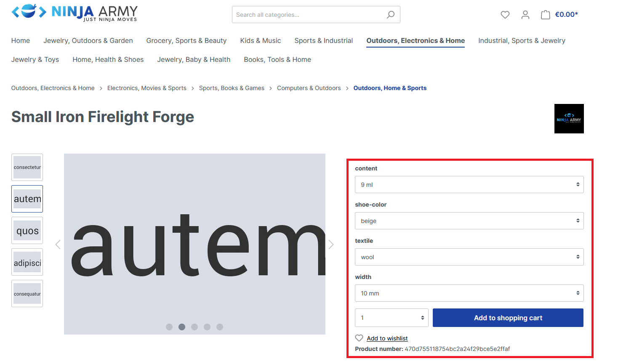Open Sports & Industrial category

pyautogui.click(x=324, y=40)
